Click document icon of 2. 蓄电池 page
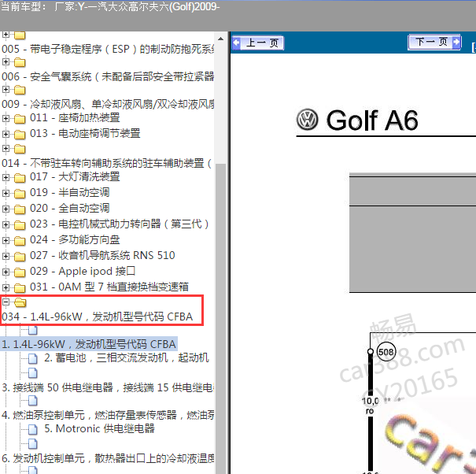 (33, 358)
